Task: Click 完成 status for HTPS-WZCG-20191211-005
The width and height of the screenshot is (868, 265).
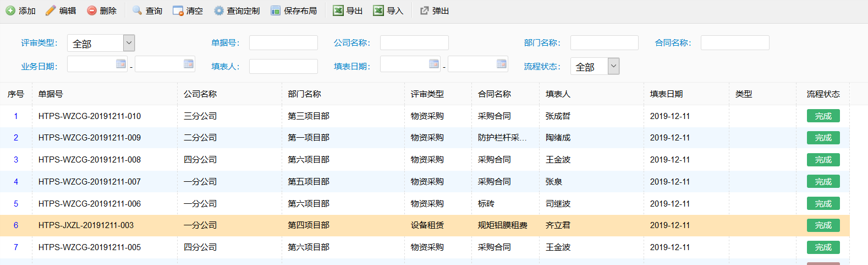Action: (x=823, y=247)
